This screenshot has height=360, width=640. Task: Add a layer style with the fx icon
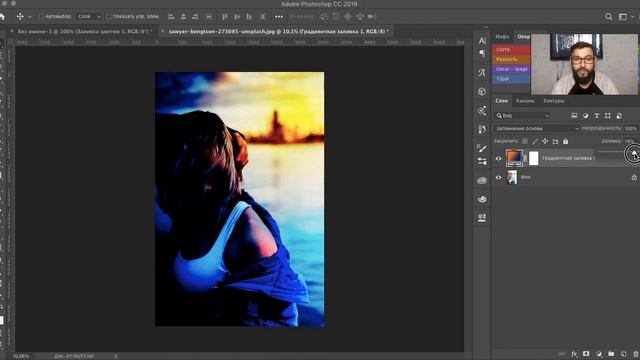(x=574, y=354)
